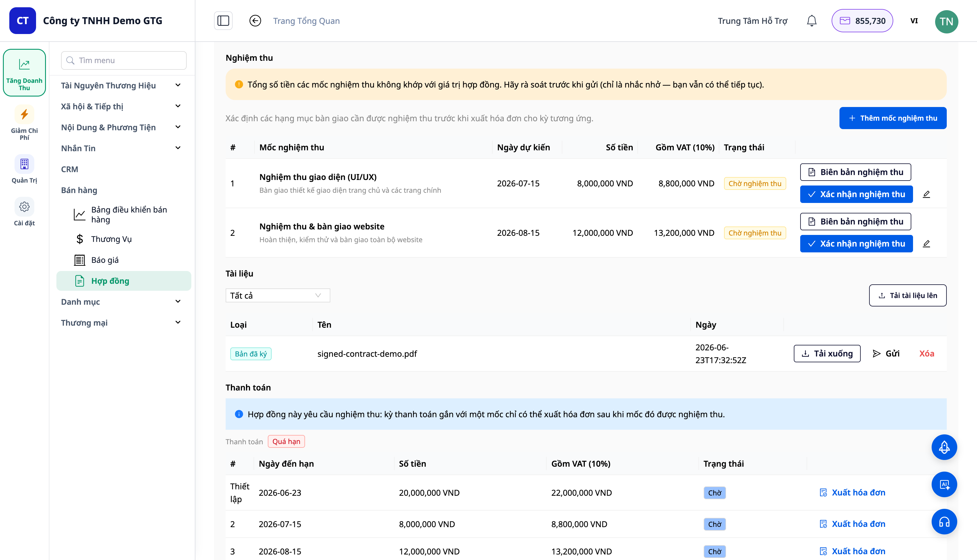Click Thêm mốc nghiệm thu button

pos(893,118)
